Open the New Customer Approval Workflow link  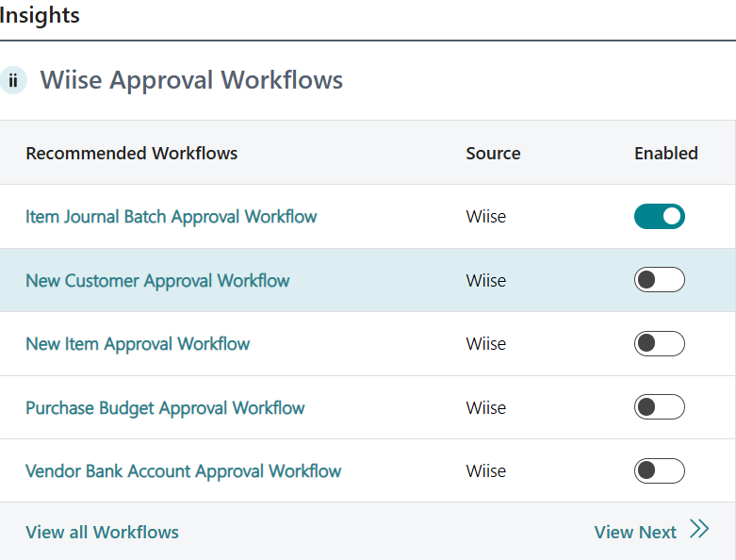[157, 281]
